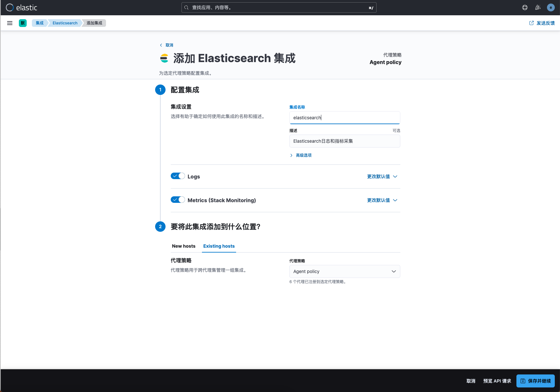Click the Elasticsearch integration logo
The image size is (560, 392).
[164, 58]
